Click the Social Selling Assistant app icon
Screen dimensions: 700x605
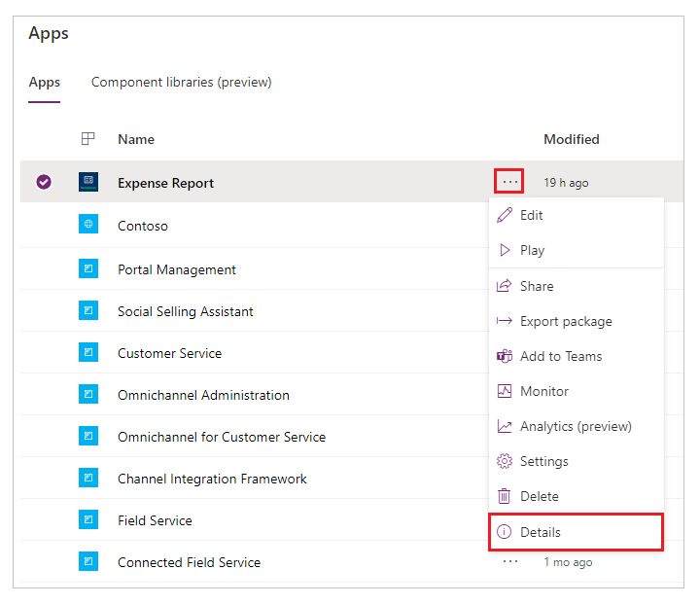tap(88, 310)
